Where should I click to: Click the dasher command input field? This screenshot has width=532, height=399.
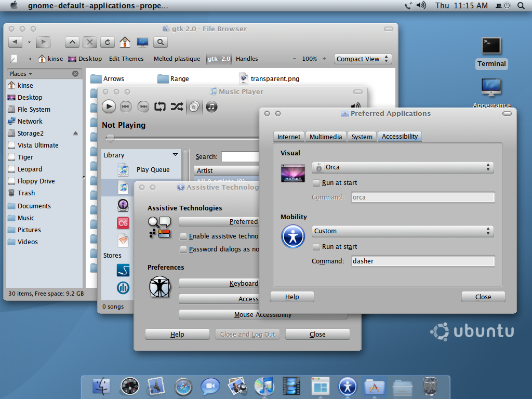[423, 261]
